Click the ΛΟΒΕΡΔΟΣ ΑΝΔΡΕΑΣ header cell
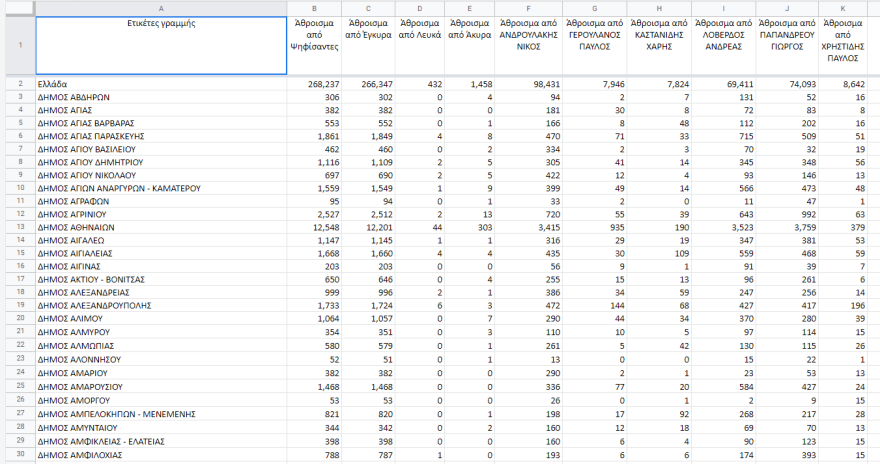Image resolution: width=880 pixels, height=464 pixels. pyautogui.click(x=722, y=45)
